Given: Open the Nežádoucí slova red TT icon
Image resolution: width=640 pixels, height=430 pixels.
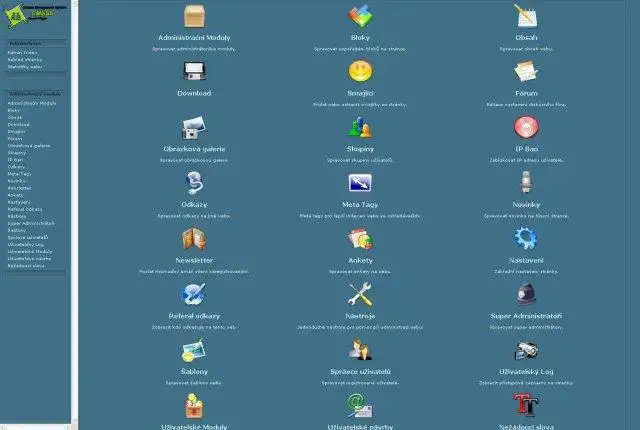Looking at the screenshot, I should 526,405.
